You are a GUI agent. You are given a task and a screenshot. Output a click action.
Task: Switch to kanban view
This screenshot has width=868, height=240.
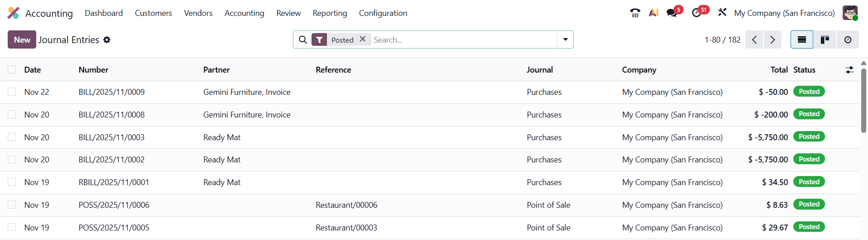point(825,40)
